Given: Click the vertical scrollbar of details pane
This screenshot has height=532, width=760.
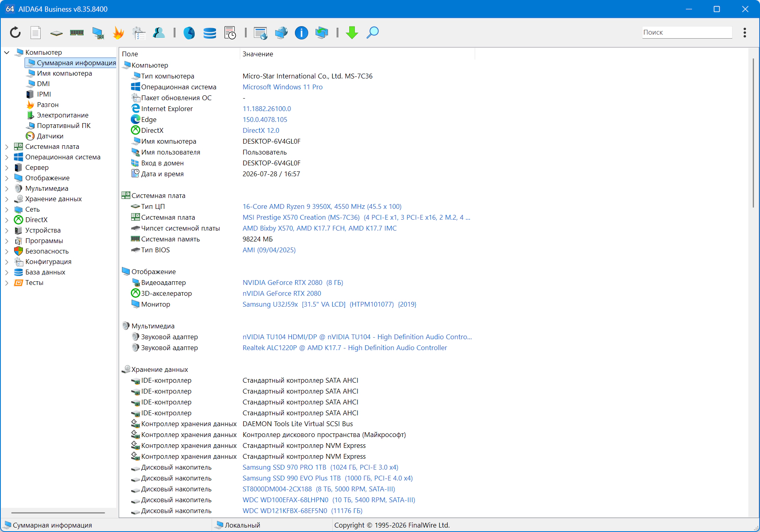Looking at the screenshot, I should point(753,133).
